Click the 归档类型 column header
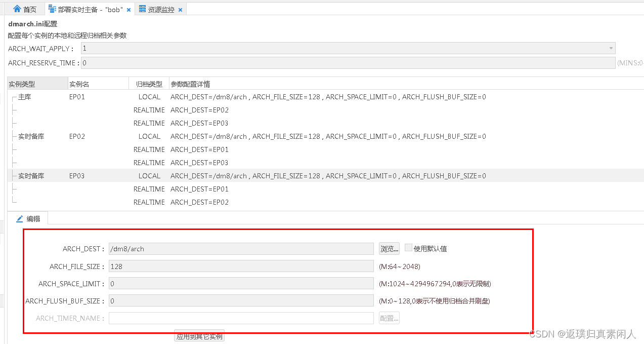The height and width of the screenshot is (344, 644). point(149,84)
